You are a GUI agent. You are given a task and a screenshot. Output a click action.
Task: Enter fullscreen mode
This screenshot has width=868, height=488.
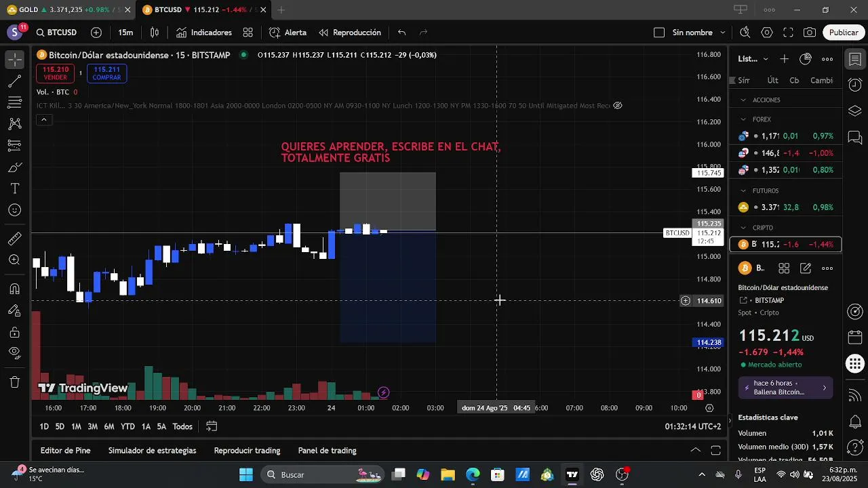click(x=788, y=33)
